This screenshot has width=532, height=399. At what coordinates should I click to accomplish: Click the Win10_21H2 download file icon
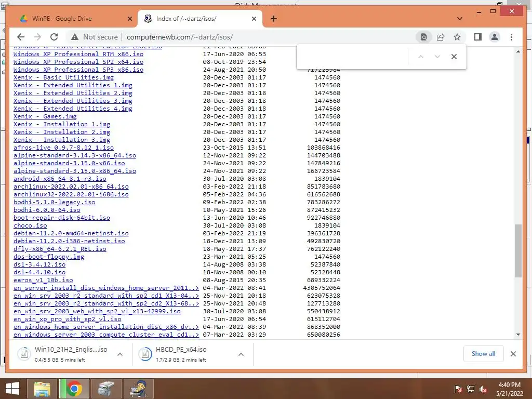pyautogui.click(x=24, y=354)
